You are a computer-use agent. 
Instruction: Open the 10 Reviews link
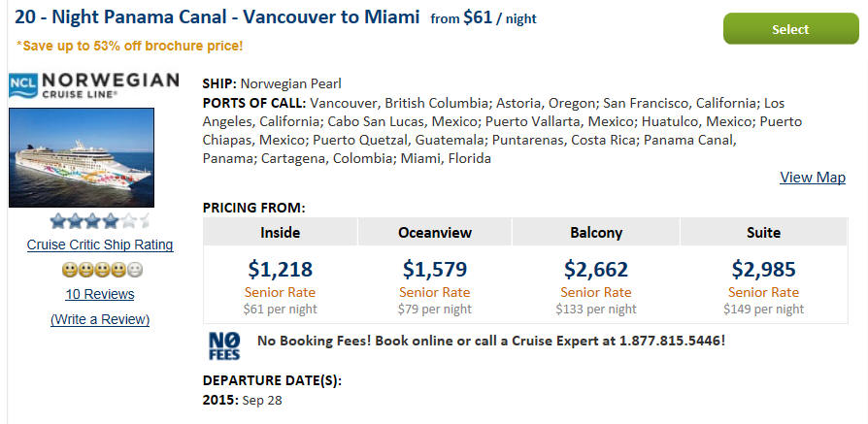100,294
